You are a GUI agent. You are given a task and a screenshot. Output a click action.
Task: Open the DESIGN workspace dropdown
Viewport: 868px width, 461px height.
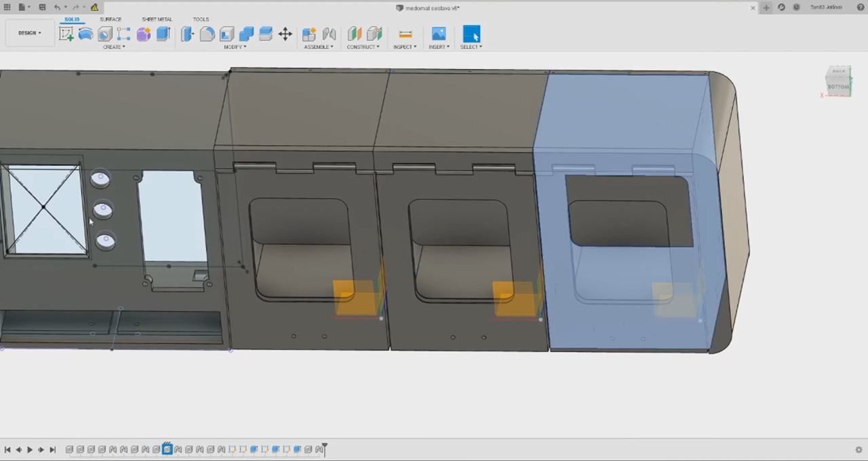coord(29,33)
